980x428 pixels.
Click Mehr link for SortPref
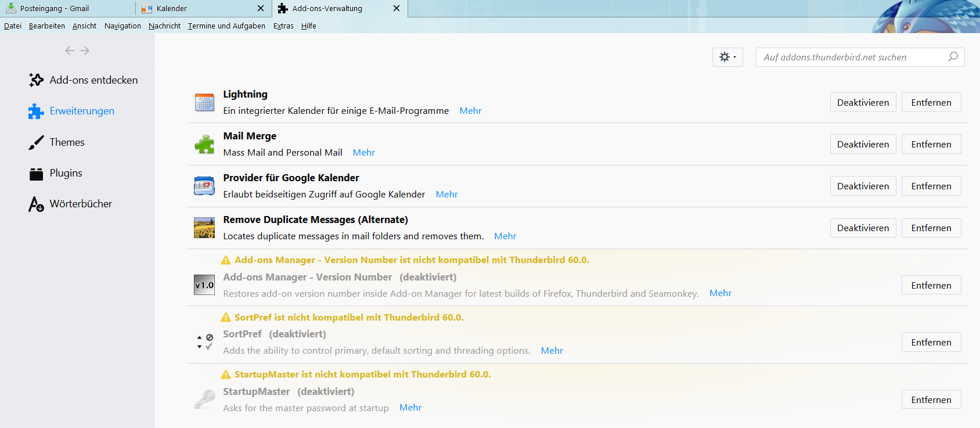click(552, 351)
